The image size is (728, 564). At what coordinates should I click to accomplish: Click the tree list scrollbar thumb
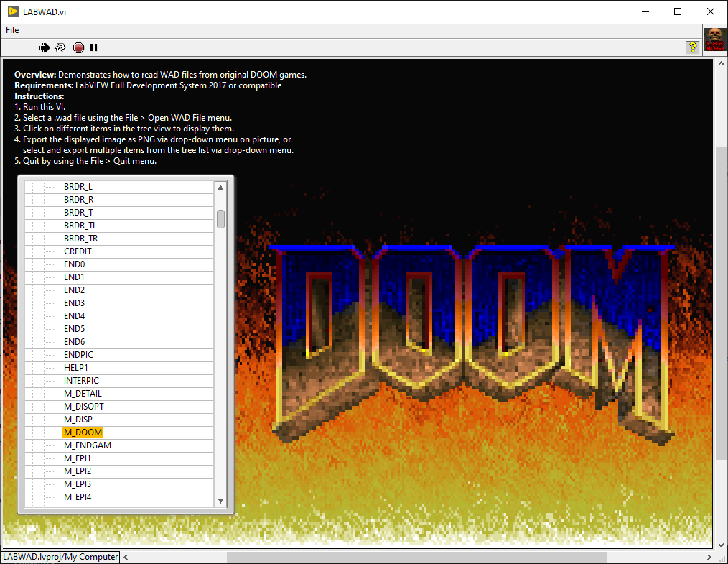click(x=220, y=219)
